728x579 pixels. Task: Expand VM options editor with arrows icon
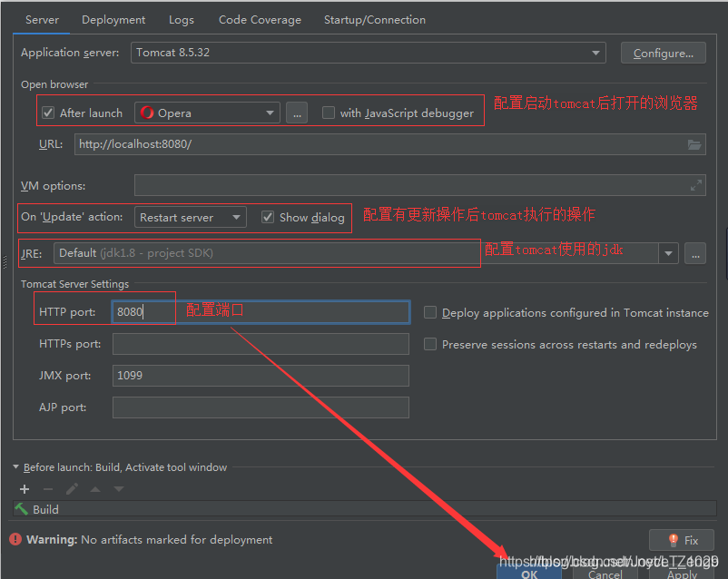(696, 185)
